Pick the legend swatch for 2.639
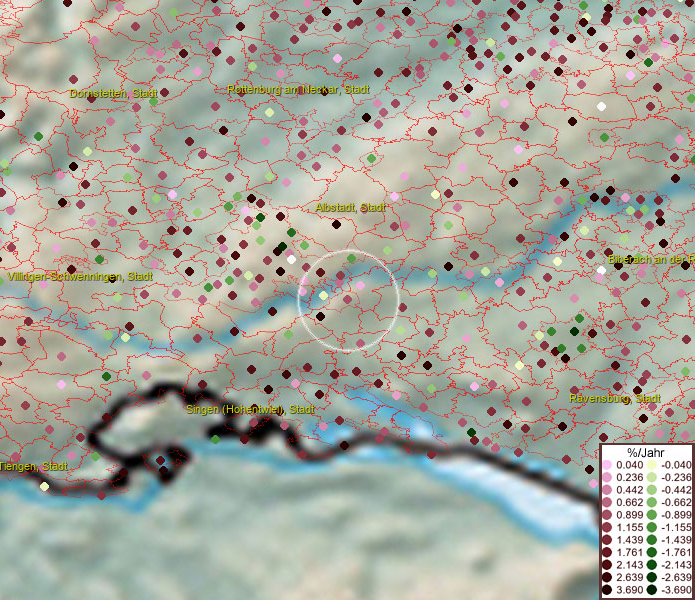This screenshot has height=600, width=695. (x=607, y=577)
